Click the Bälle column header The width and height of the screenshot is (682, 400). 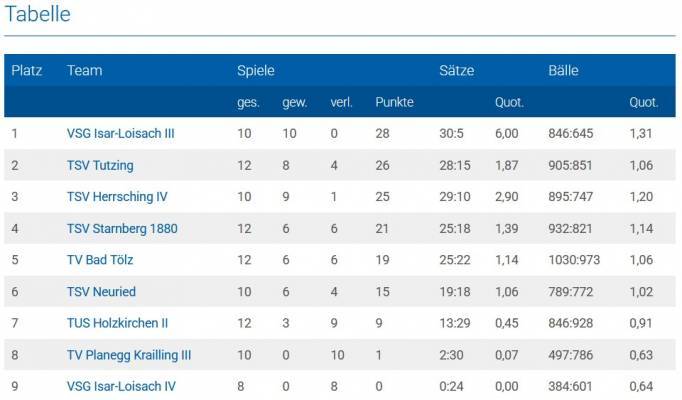click(564, 71)
